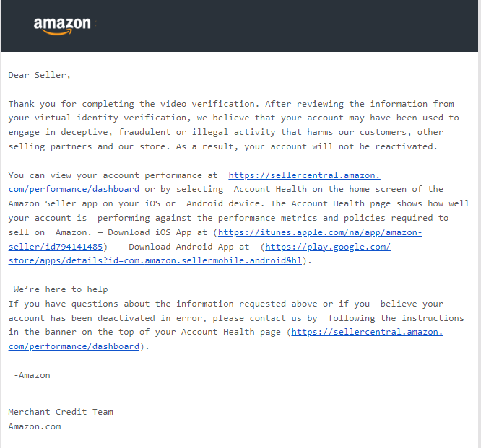
Task: Click the "Merchant Credit Team" signature text
Action: pyautogui.click(x=61, y=412)
